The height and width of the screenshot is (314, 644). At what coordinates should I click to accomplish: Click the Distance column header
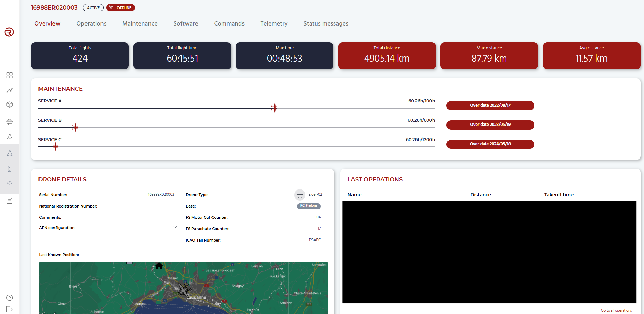pos(481,195)
